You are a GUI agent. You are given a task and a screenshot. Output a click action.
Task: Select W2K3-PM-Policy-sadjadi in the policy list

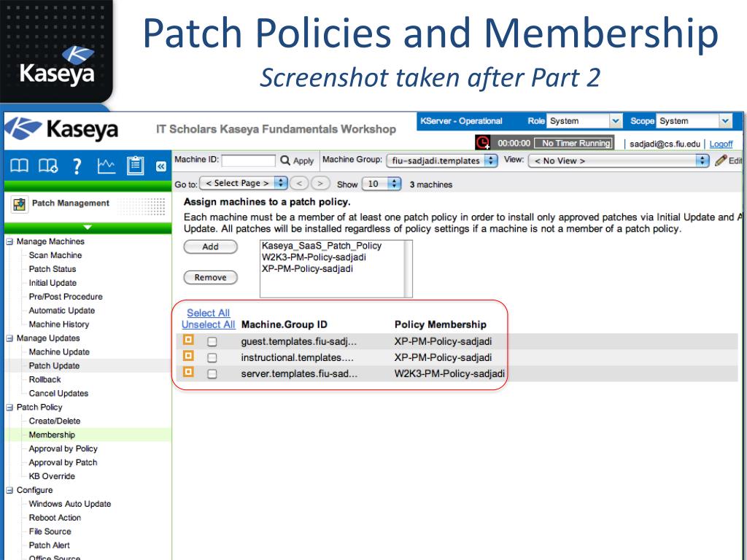pos(314,257)
